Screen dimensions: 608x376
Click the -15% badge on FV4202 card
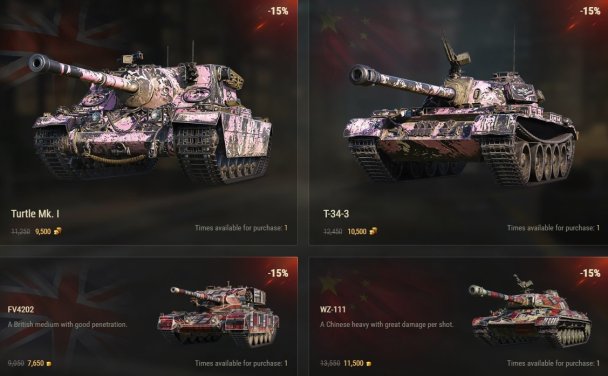pyautogui.click(x=278, y=273)
